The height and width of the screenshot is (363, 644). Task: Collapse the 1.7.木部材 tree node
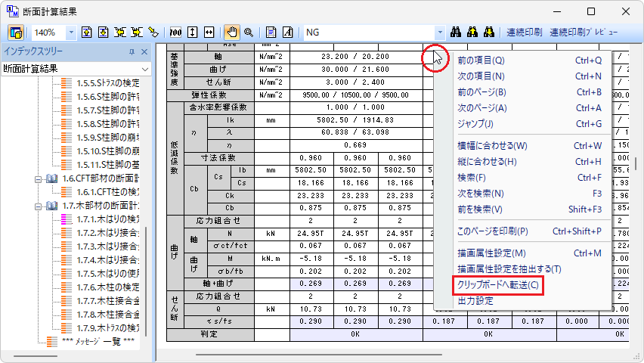coord(39,205)
